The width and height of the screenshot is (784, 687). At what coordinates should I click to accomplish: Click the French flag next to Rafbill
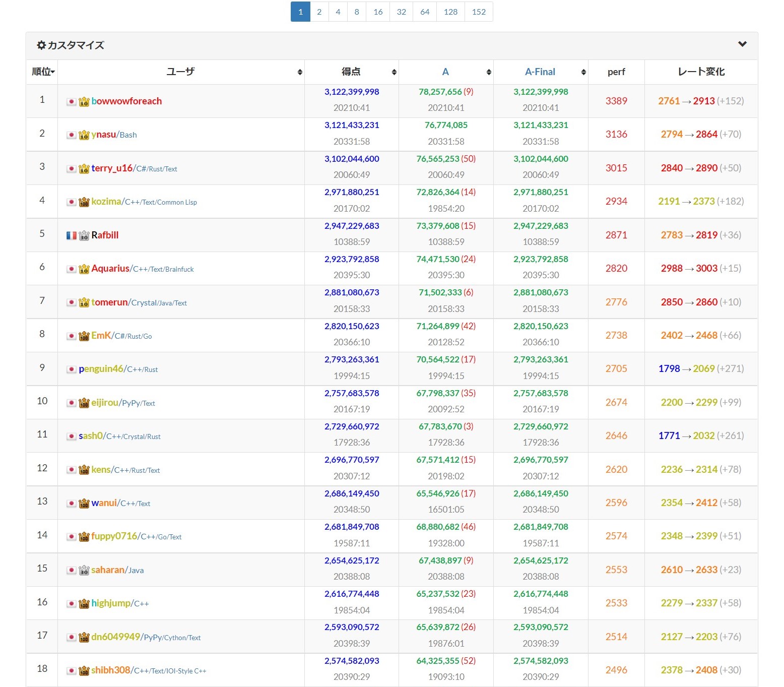point(71,235)
